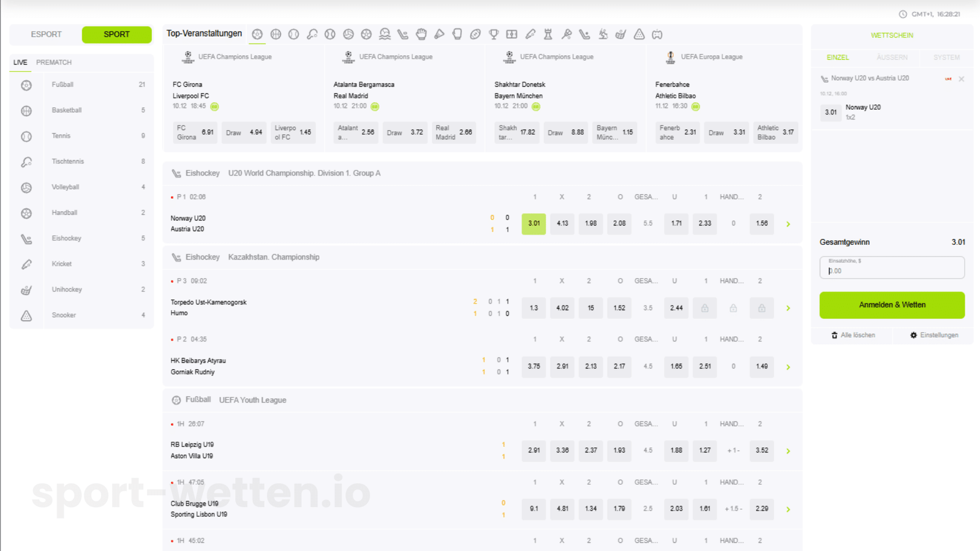Image resolution: width=980 pixels, height=551 pixels.
Task: Toggle 3.75 odds for HK Beibarys Atyrau
Action: (533, 366)
